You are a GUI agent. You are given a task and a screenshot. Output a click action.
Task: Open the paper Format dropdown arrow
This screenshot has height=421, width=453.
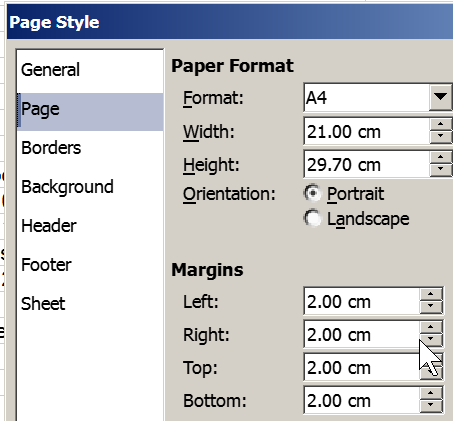coord(440,97)
